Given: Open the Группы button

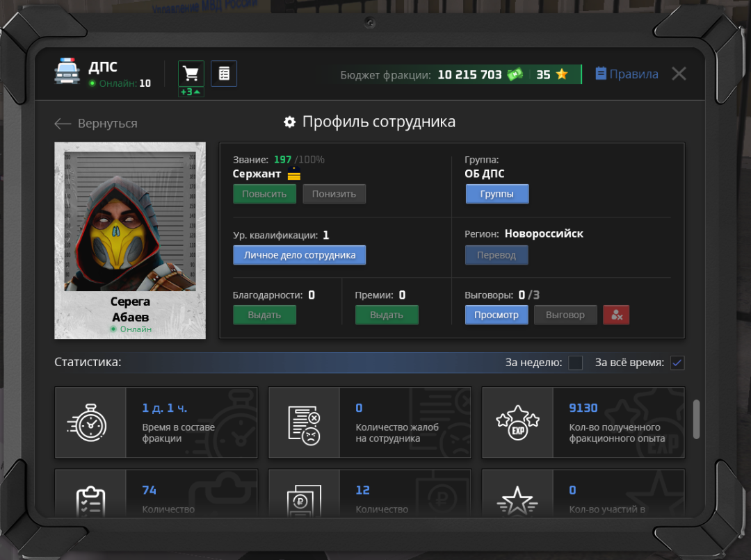Looking at the screenshot, I should click(497, 194).
